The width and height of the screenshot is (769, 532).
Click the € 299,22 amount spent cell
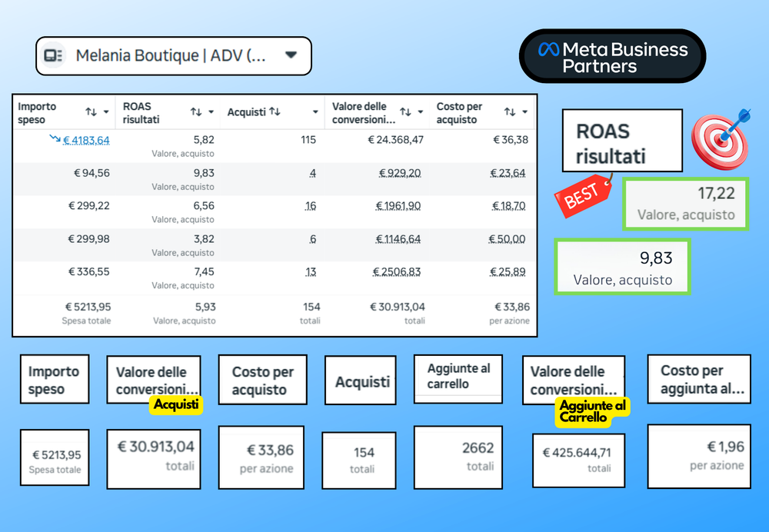[88, 206]
